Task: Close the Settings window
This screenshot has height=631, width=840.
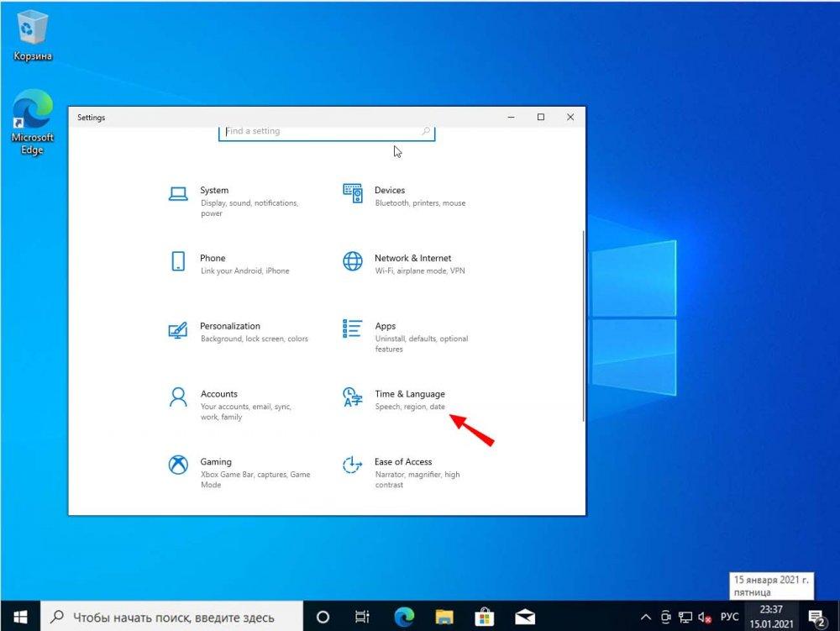Action: pyautogui.click(x=570, y=118)
